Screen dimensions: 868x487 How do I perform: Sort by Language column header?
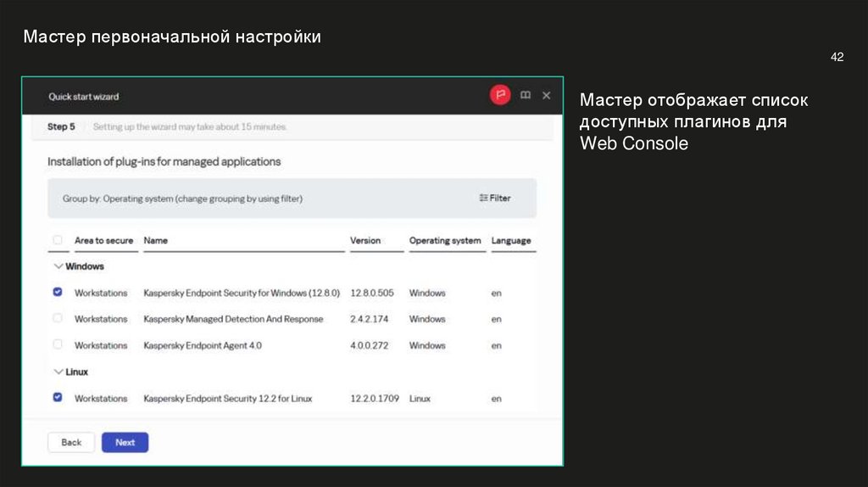click(x=511, y=240)
